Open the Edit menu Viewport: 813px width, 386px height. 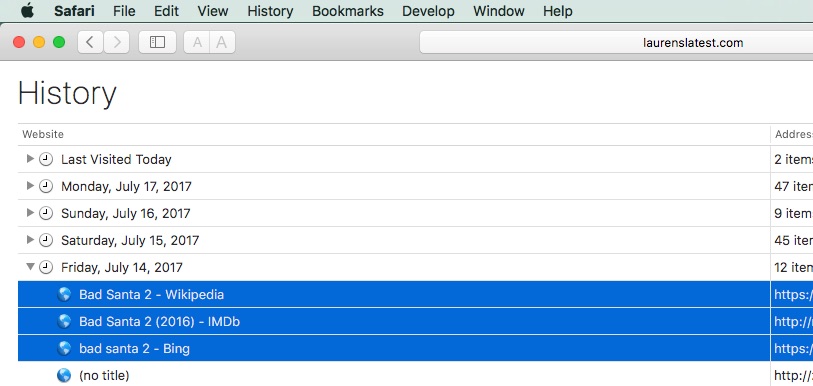click(166, 11)
